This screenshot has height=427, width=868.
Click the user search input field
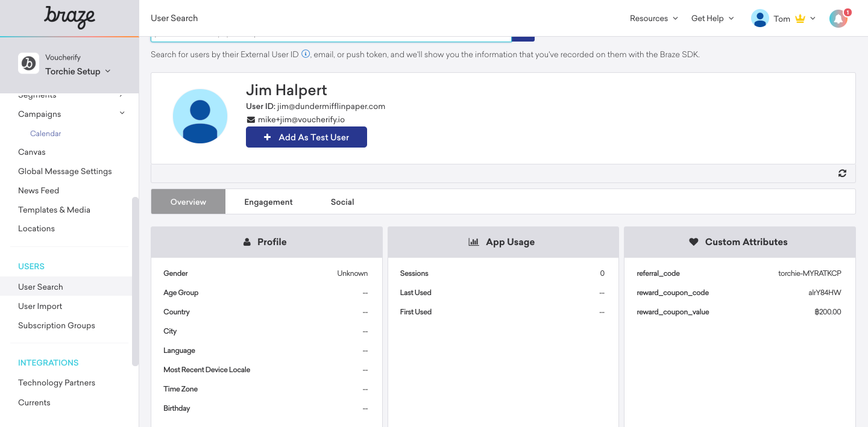tap(331, 39)
